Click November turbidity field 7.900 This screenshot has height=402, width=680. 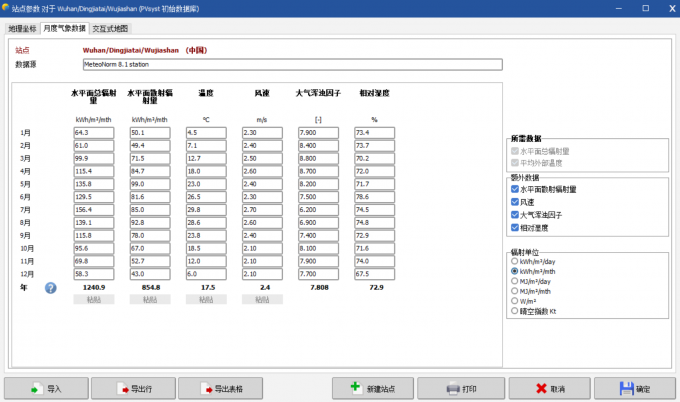click(x=318, y=261)
